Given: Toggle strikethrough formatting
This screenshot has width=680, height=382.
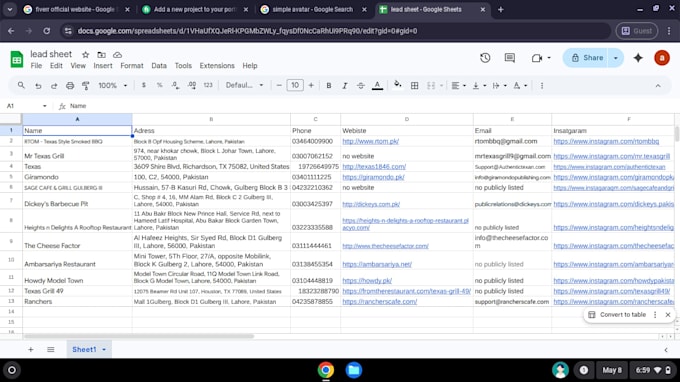Looking at the screenshot, I should pos(361,85).
